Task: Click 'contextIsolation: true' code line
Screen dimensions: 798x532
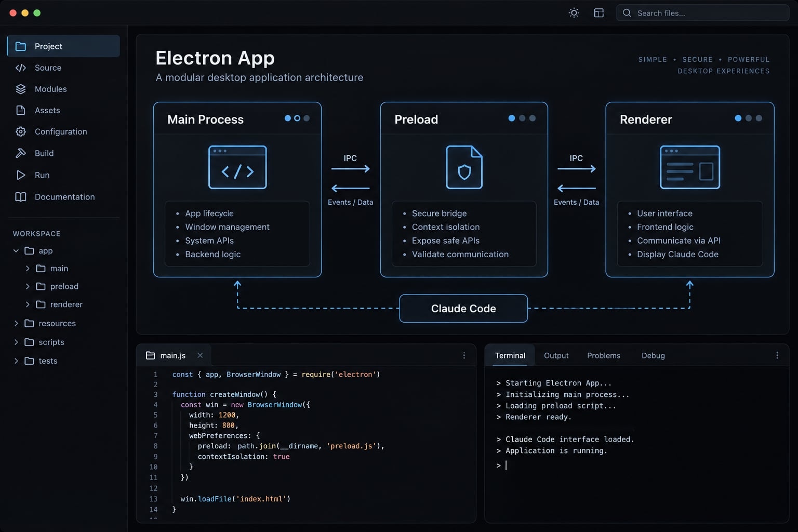Action: [x=244, y=457]
